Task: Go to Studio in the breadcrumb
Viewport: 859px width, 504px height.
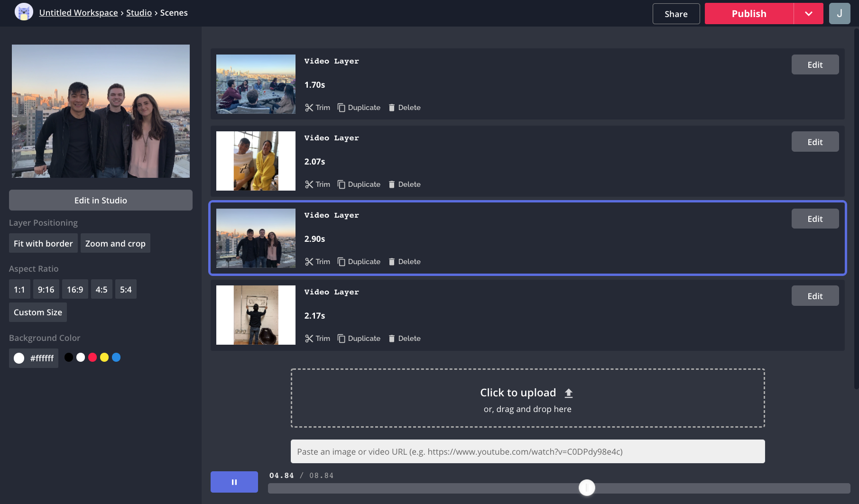Action: coord(139,13)
